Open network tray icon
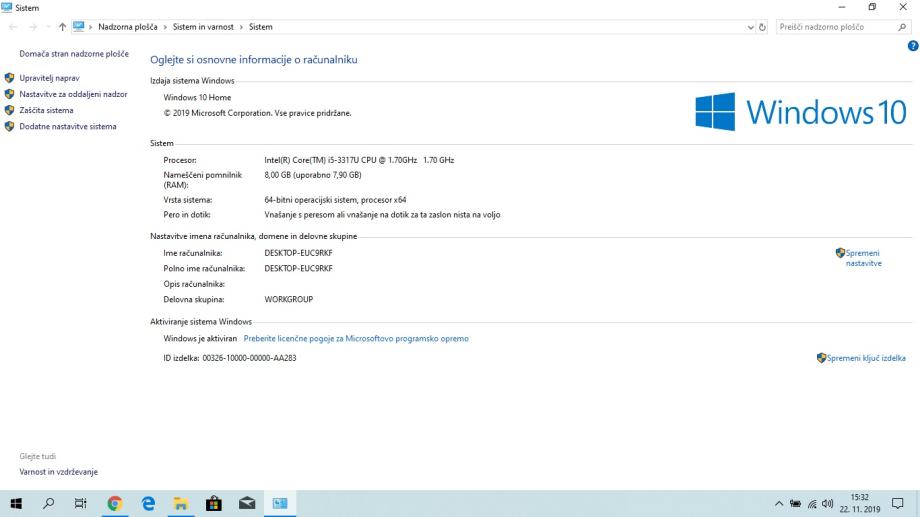Viewport: 920px width, 517px height. 812,504
